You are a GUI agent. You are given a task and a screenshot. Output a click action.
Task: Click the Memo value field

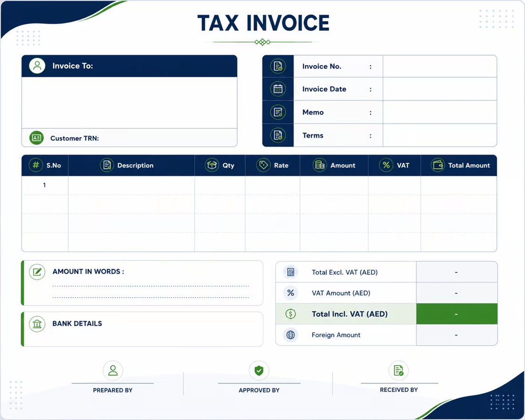pos(440,112)
